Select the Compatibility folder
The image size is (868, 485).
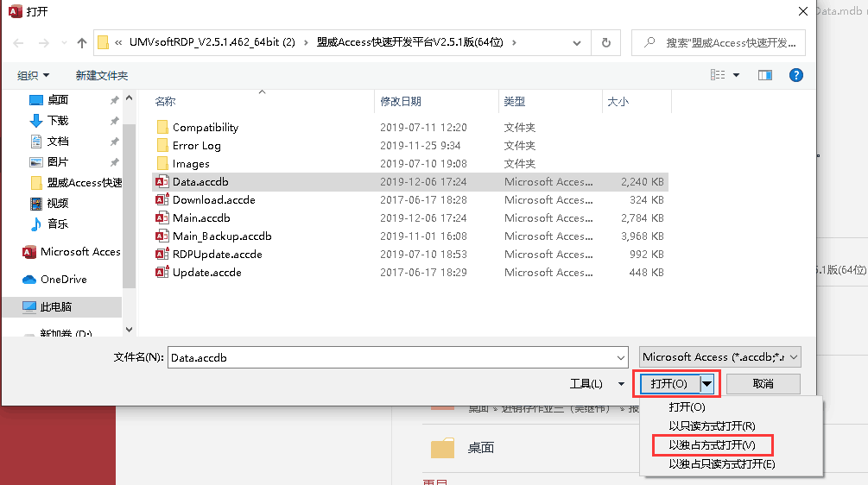coord(409,127)
